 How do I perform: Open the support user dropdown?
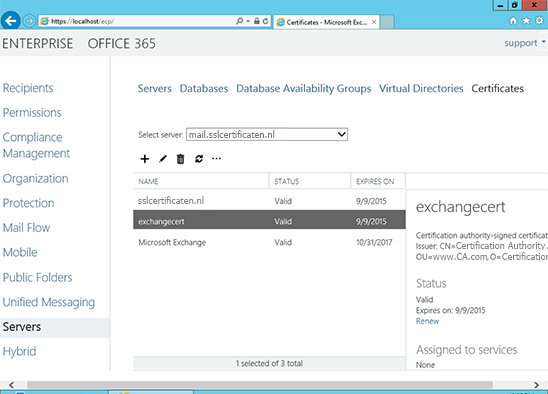point(525,43)
